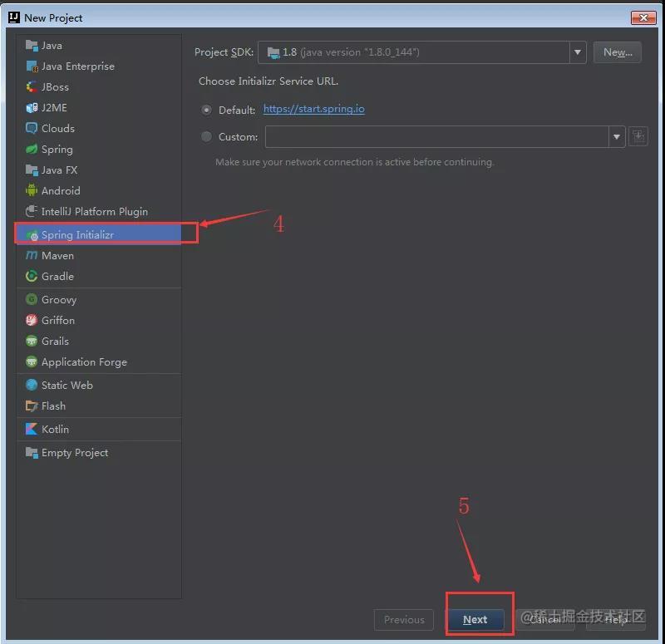Click the 'Make sure your network connection' note
Image resolution: width=665 pixels, height=644 pixels.
coord(355,162)
